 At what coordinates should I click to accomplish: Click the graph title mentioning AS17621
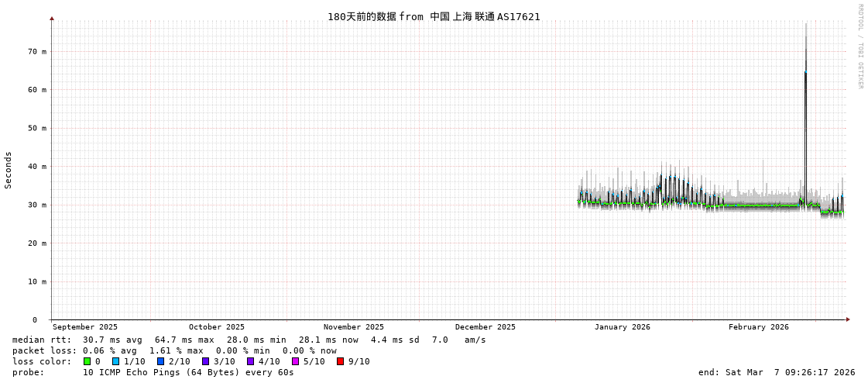pyautogui.click(x=434, y=16)
